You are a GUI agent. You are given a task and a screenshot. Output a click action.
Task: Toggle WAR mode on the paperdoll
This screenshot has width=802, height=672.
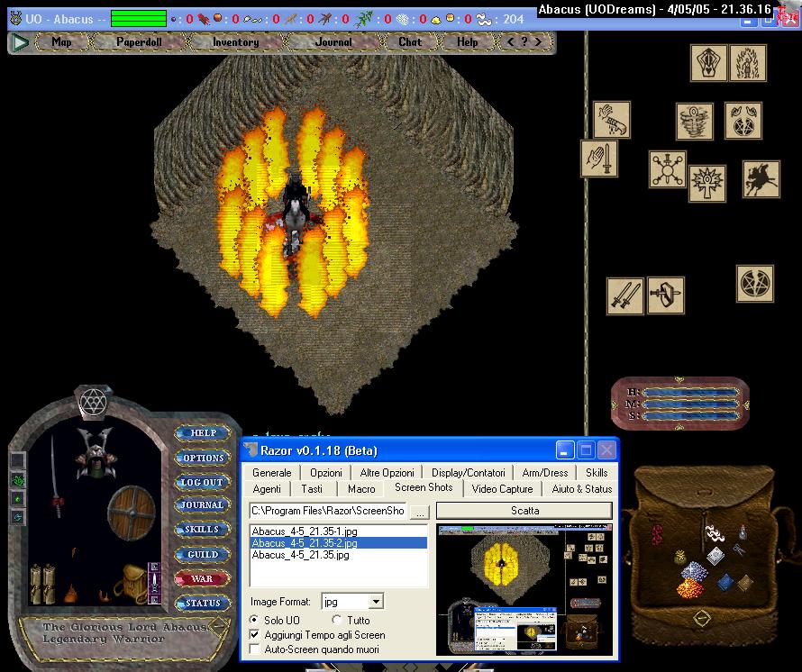pos(202,579)
